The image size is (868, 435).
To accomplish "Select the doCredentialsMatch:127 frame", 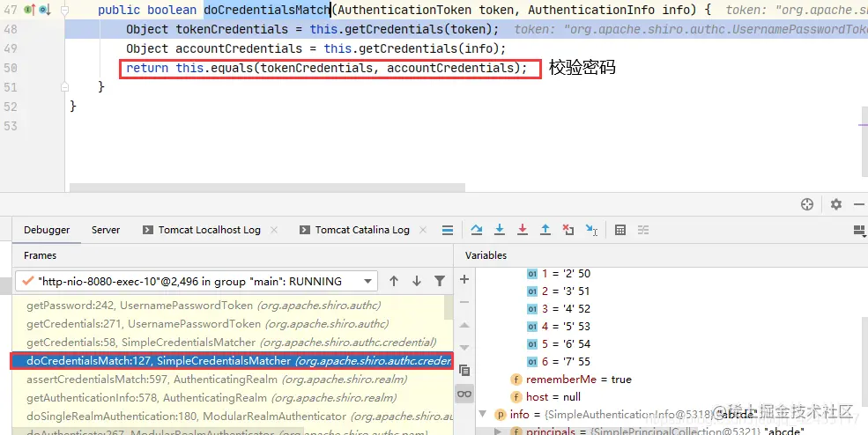I will 232,361.
